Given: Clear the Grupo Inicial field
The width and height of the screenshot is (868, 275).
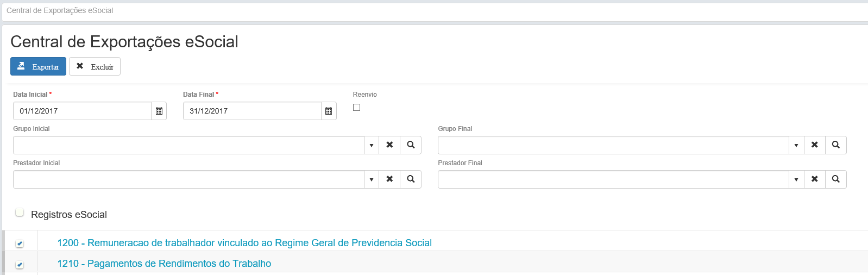Looking at the screenshot, I should click(389, 145).
